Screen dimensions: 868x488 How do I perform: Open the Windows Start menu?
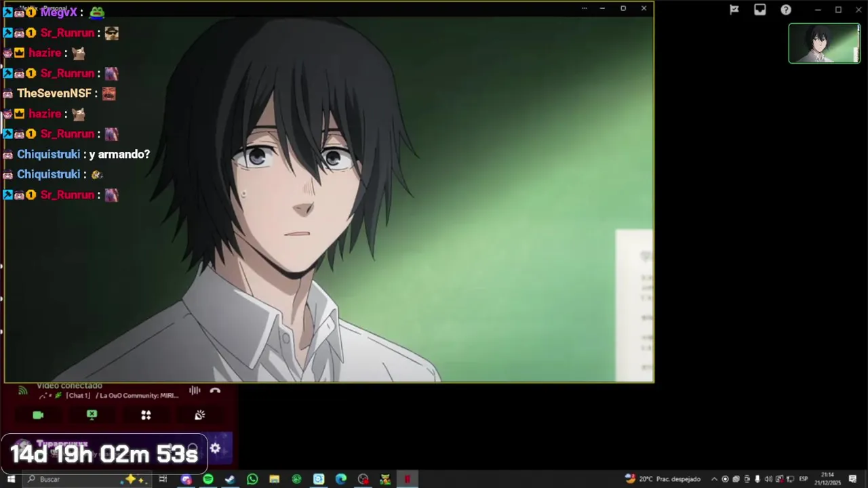point(11,479)
